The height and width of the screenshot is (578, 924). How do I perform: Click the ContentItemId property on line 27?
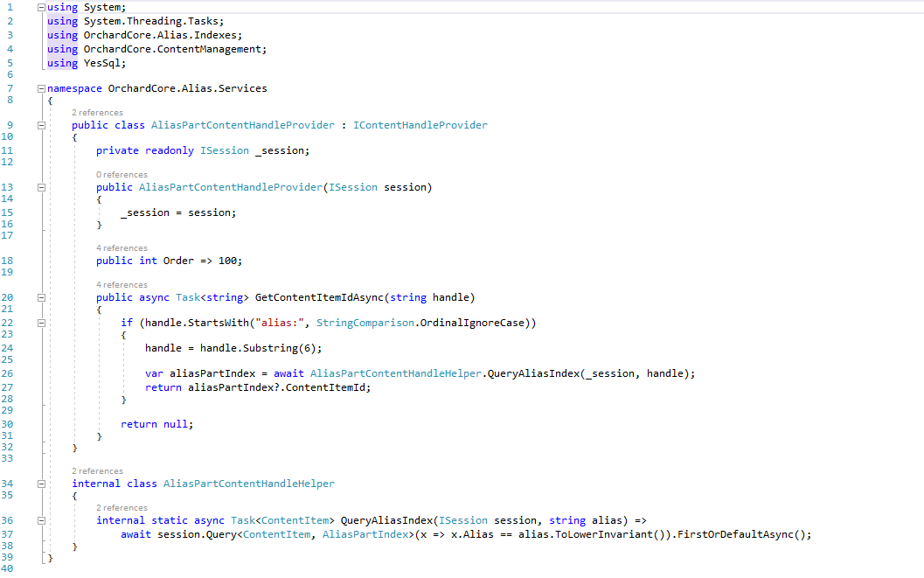pos(325,387)
